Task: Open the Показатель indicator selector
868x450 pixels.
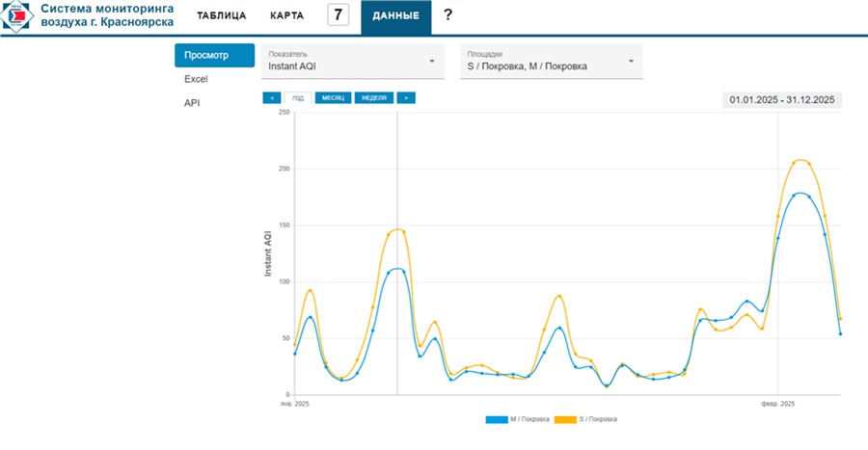Action: tap(352, 62)
